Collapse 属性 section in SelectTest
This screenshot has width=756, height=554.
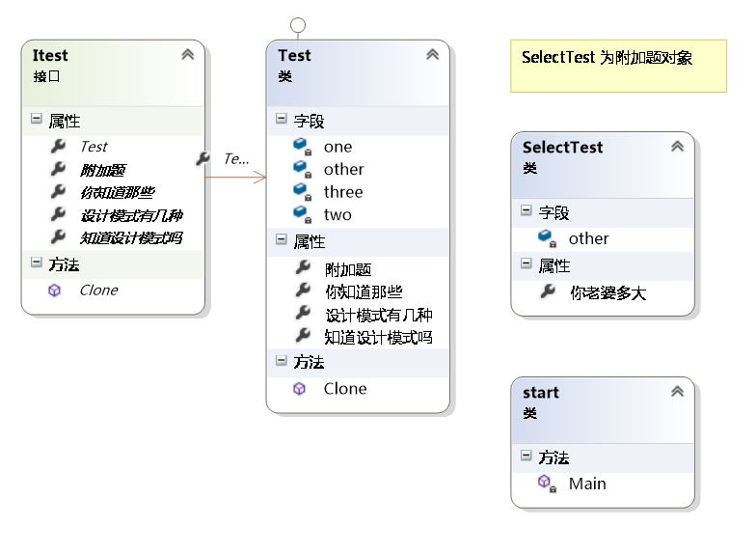[526, 263]
